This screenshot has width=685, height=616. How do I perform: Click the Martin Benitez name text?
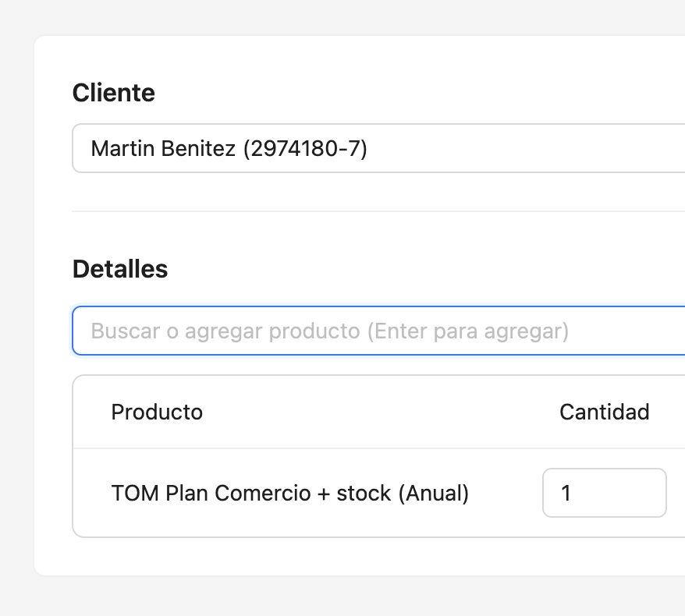[163, 148]
